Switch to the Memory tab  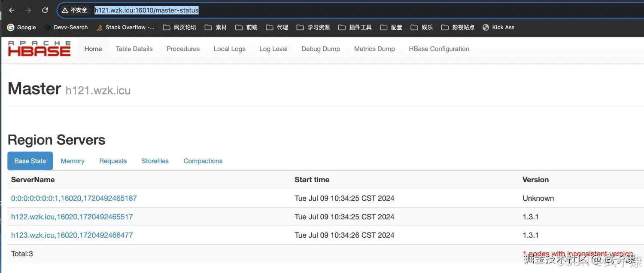(x=73, y=161)
